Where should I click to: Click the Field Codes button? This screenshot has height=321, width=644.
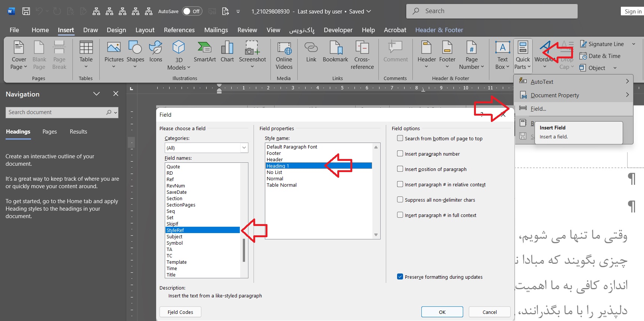180,312
